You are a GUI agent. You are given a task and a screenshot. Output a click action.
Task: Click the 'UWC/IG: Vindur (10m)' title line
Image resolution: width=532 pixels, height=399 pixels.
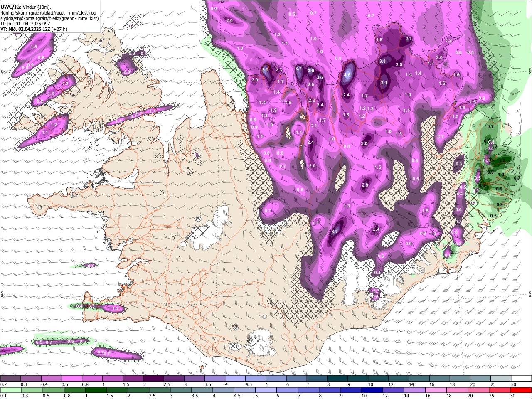point(25,7)
